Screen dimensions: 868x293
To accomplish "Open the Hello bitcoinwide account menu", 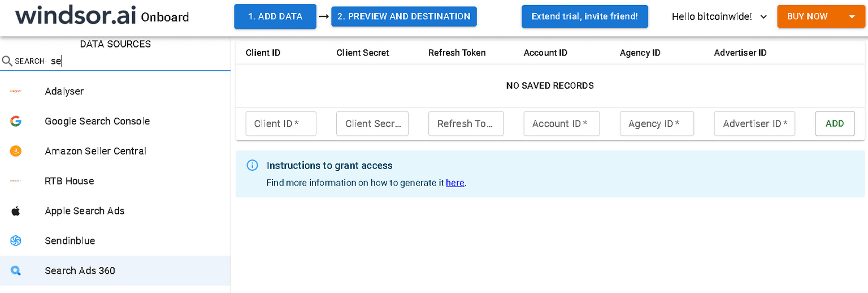I will pyautogui.click(x=719, y=17).
